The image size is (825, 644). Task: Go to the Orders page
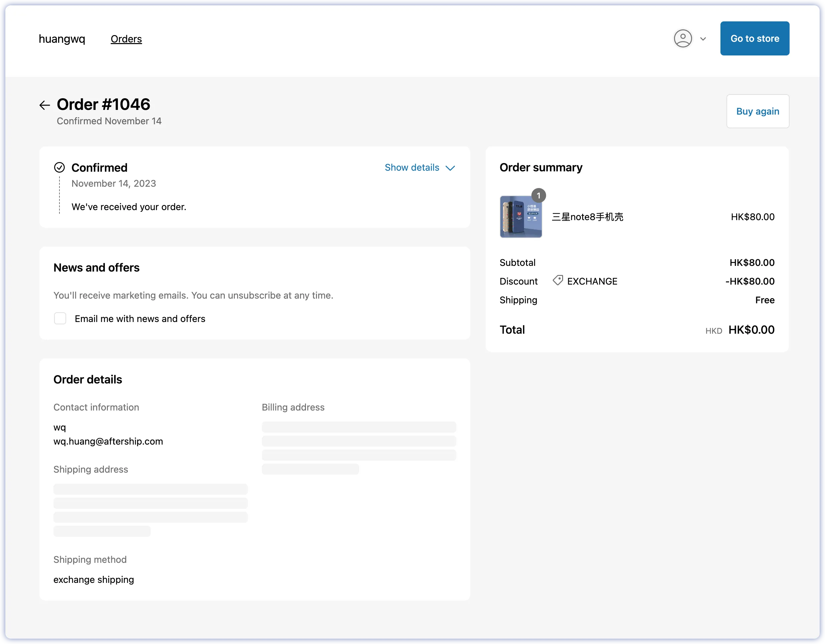coord(126,39)
